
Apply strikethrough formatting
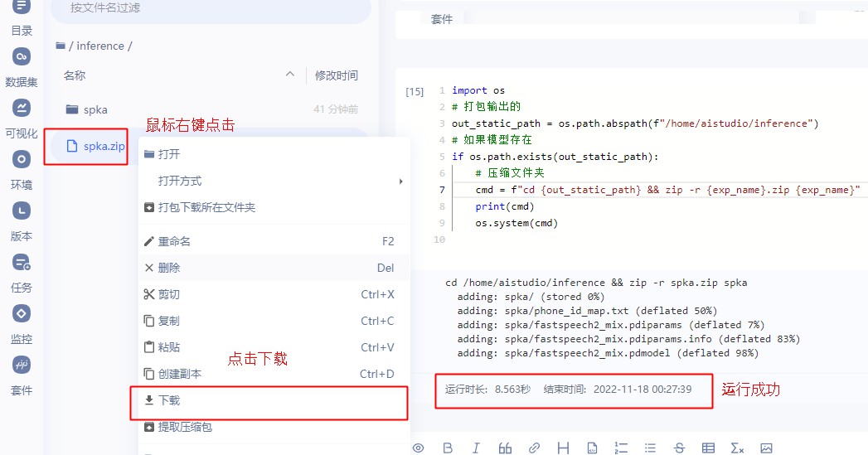point(679,448)
